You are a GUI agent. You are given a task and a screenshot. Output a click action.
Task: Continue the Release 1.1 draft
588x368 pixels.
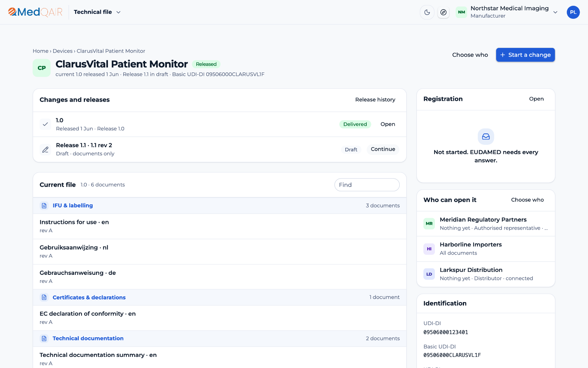click(x=383, y=149)
